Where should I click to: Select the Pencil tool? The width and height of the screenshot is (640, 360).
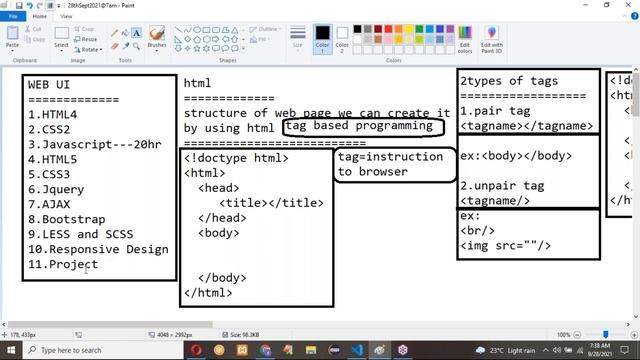point(115,33)
